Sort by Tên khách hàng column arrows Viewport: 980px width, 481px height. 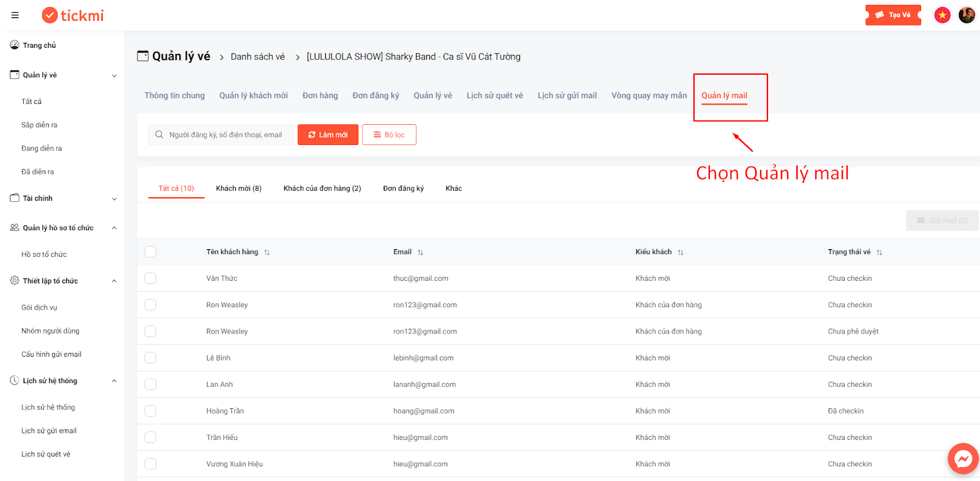click(267, 252)
